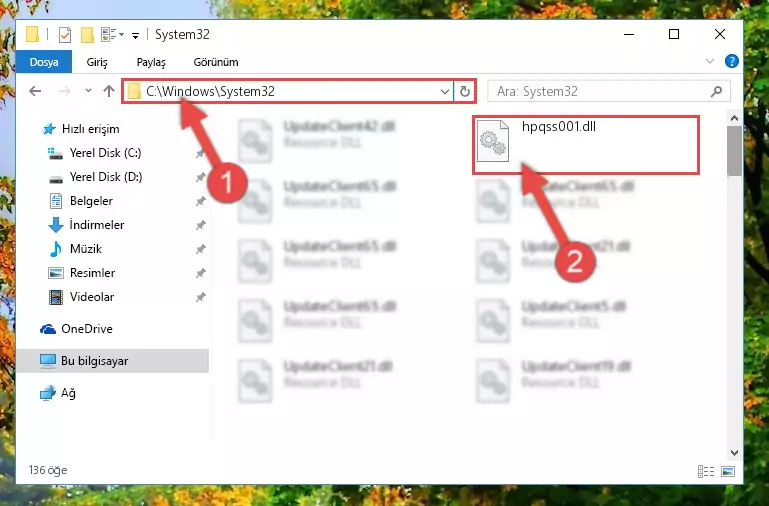Switch to the large icons view layout
The height and width of the screenshot is (506, 769).
click(x=728, y=471)
